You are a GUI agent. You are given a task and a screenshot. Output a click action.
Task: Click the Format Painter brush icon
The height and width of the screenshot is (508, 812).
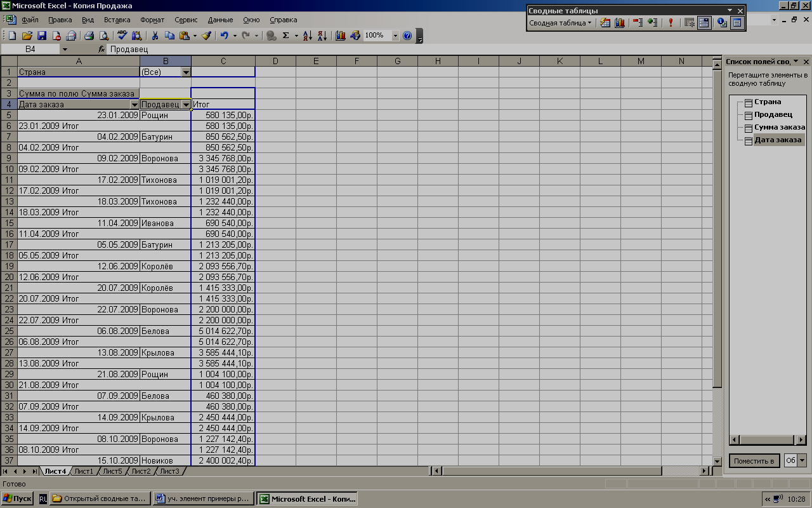(206, 36)
